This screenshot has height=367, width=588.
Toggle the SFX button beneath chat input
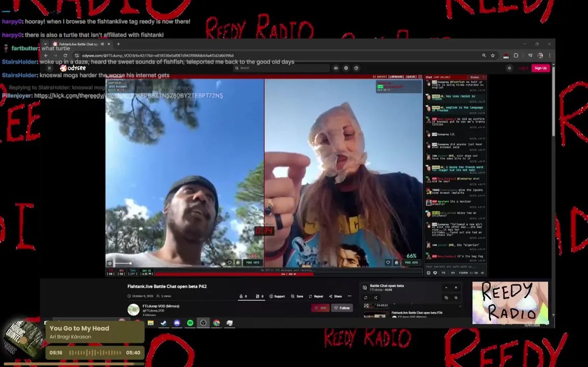(452, 273)
